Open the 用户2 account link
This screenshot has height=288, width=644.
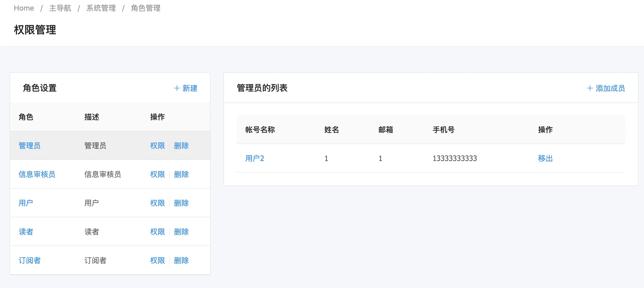pos(255,158)
